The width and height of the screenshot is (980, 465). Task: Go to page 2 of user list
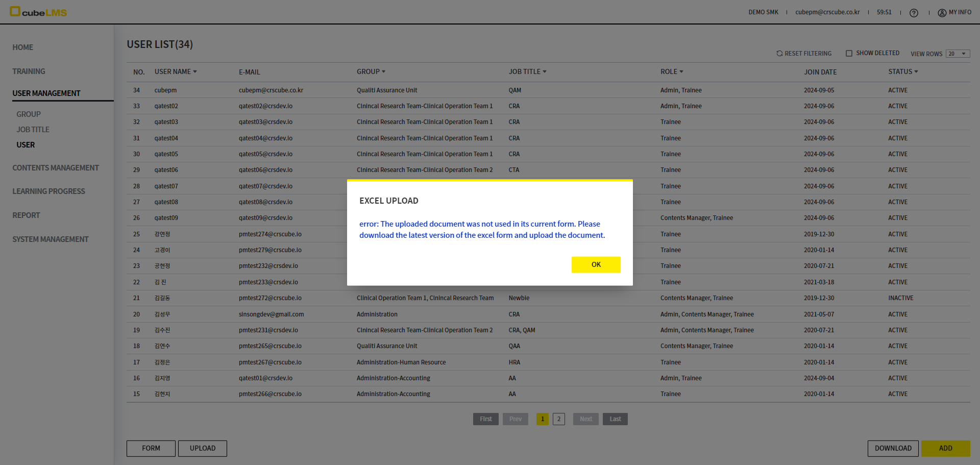(559, 419)
